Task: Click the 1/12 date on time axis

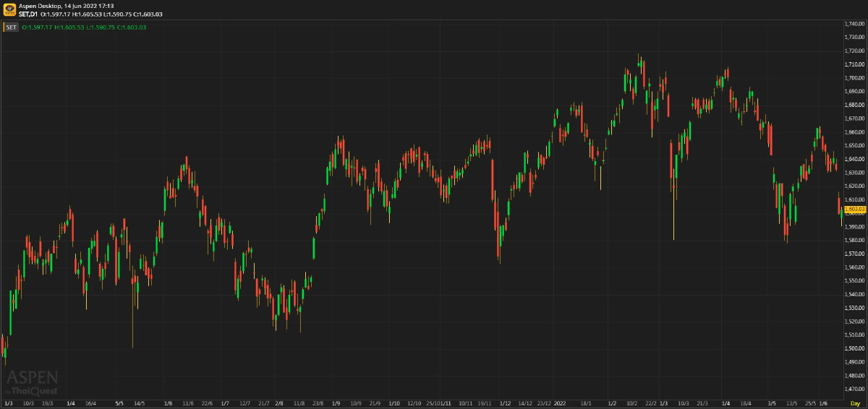Action: click(505, 403)
